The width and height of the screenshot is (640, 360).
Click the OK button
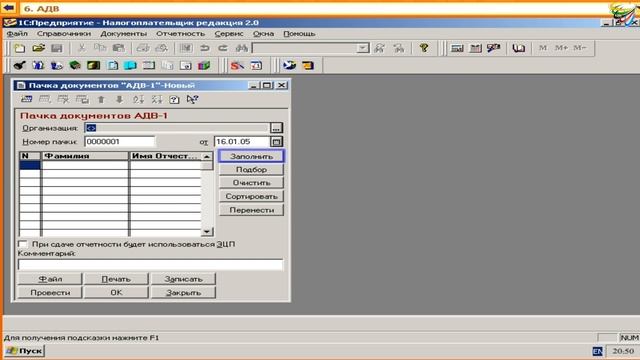116,293
